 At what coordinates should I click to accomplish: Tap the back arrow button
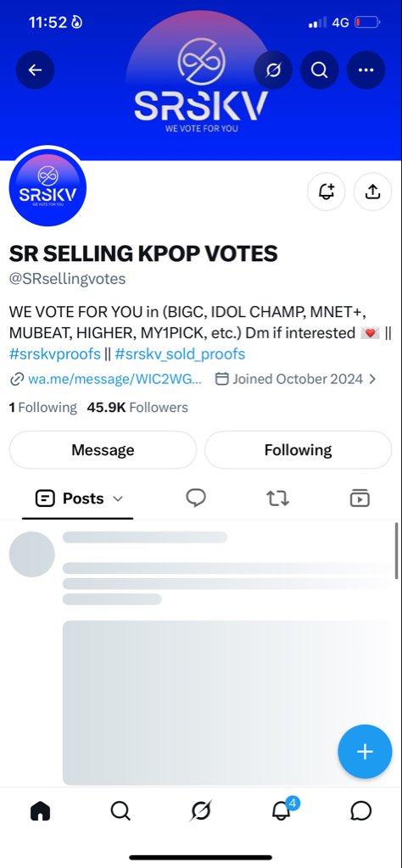click(x=35, y=70)
